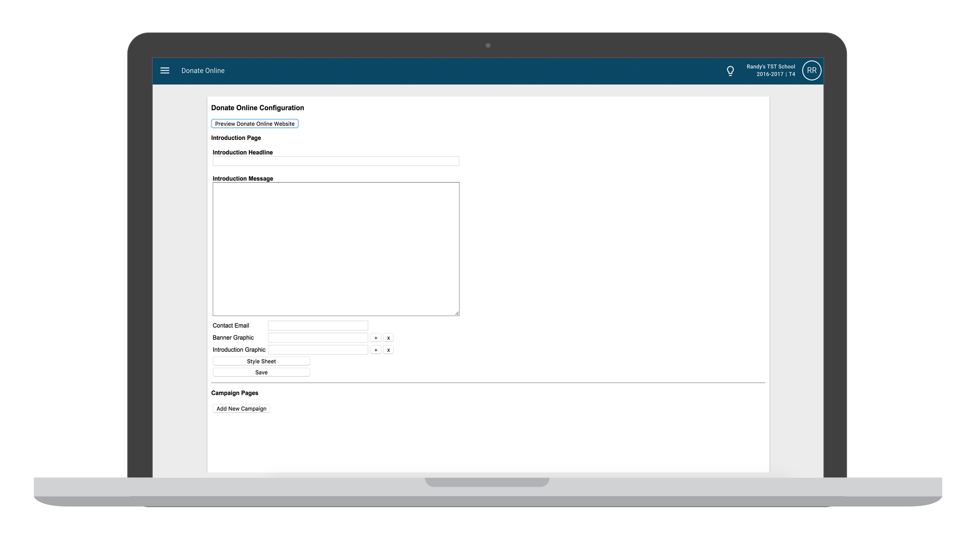Image resolution: width=980 pixels, height=534 pixels.
Task: Remove the Banner Graphic with x button
Action: pyautogui.click(x=388, y=338)
